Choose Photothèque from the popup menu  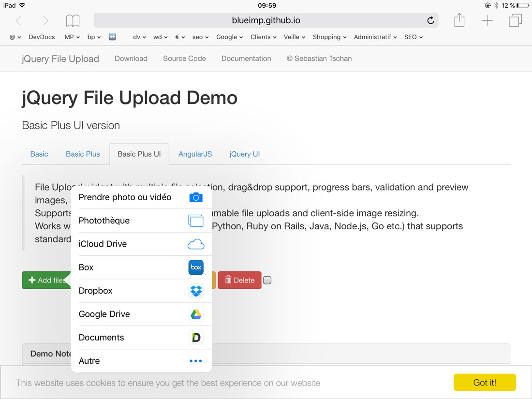click(x=142, y=221)
